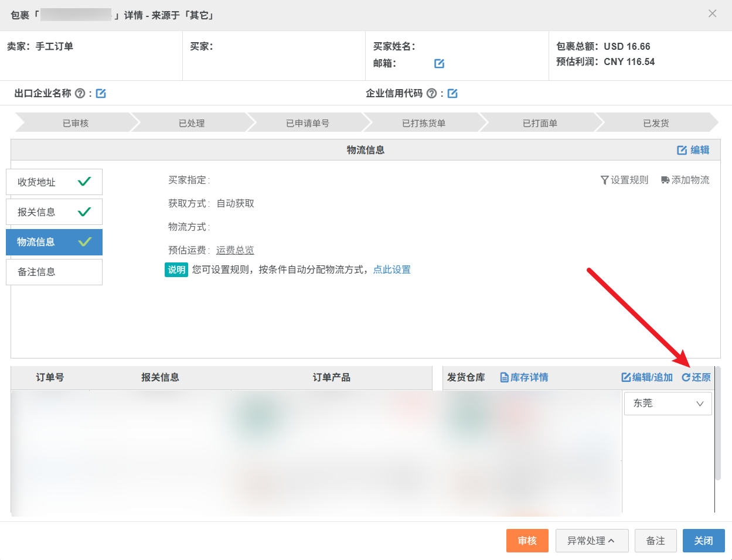The width and height of the screenshot is (732, 560).
Task: Open the 异常处理 dropdown menu
Action: click(x=591, y=541)
